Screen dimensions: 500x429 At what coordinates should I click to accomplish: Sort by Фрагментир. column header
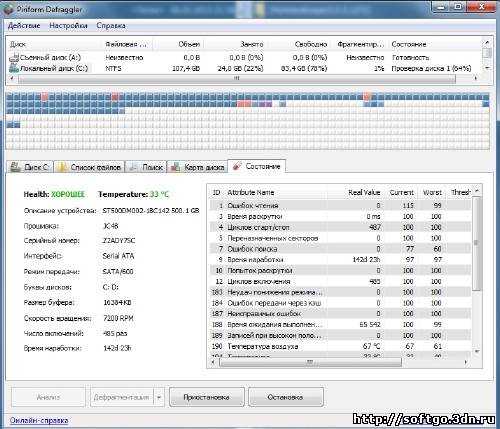click(x=360, y=44)
